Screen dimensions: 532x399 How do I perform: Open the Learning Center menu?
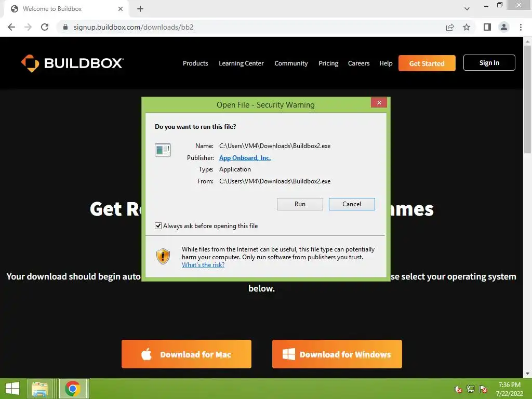241,63
